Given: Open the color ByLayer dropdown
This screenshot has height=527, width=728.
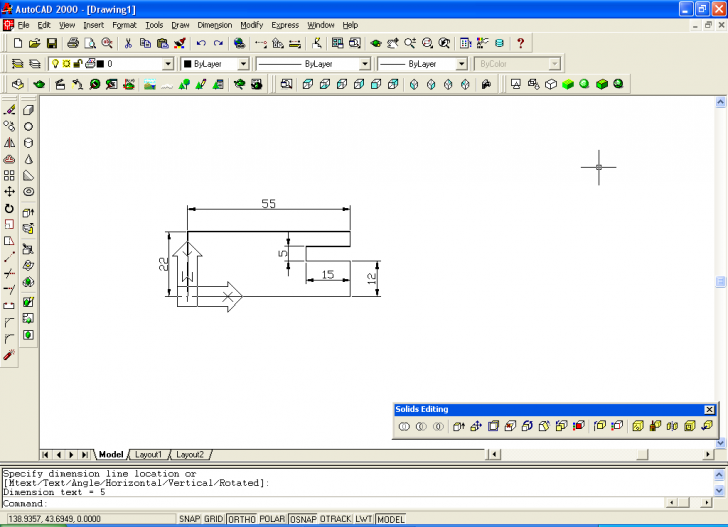Looking at the screenshot, I should click(x=243, y=64).
